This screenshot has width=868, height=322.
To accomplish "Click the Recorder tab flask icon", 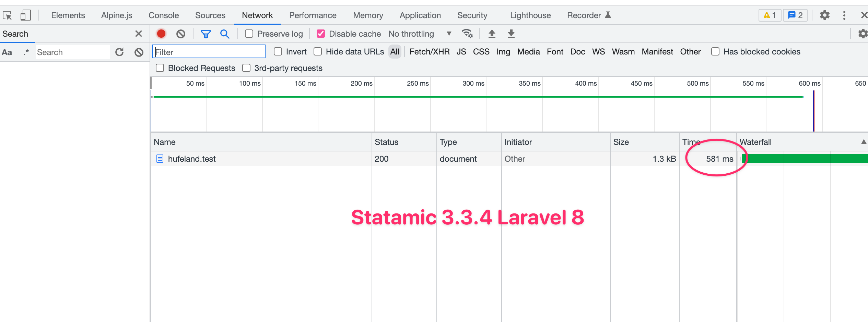I will (x=608, y=15).
